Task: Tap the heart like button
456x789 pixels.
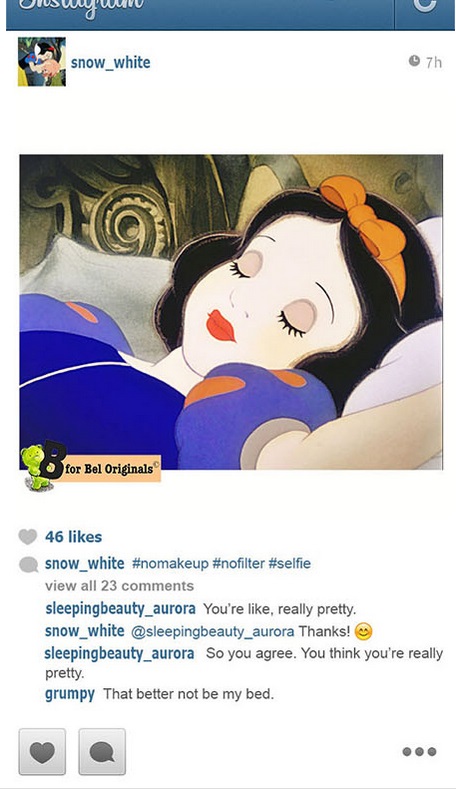Action: (42, 751)
